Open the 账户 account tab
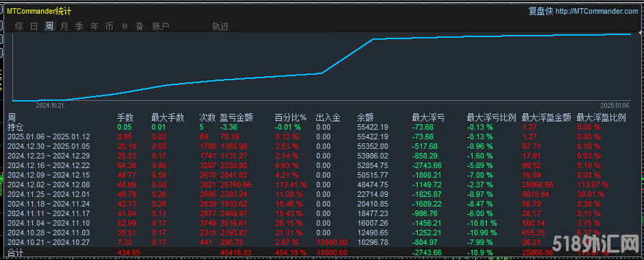The height and width of the screenshot is (260, 644). (160, 26)
